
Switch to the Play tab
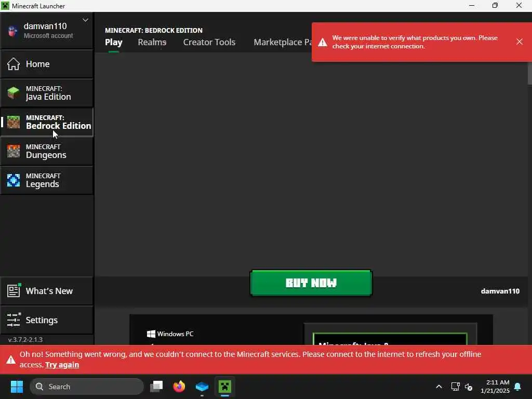[114, 43]
